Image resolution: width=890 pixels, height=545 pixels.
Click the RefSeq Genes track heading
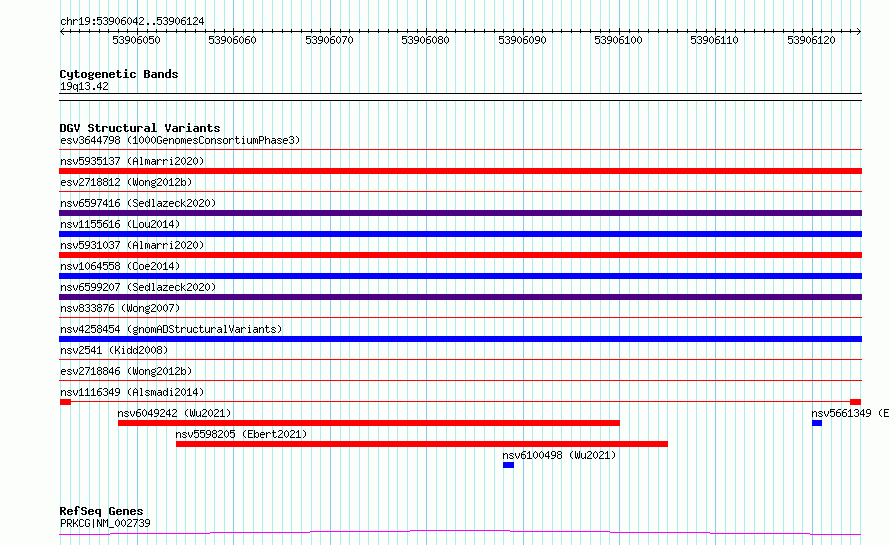pyautogui.click(x=101, y=512)
